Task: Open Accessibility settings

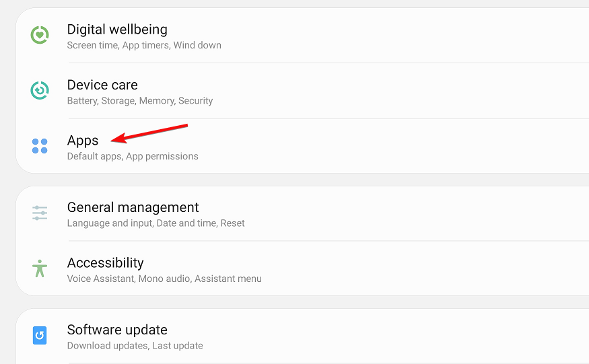Action: (x=302, y=268)
